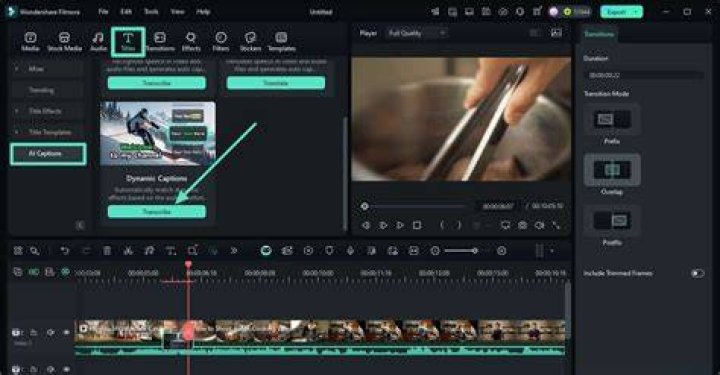720x375 pixels.
Task: Open the Edit menu
Action: (x=126, y=11)
